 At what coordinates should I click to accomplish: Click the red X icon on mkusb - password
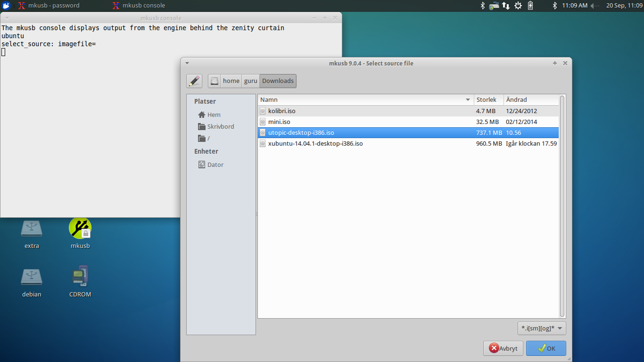click(x=22, y=6)
